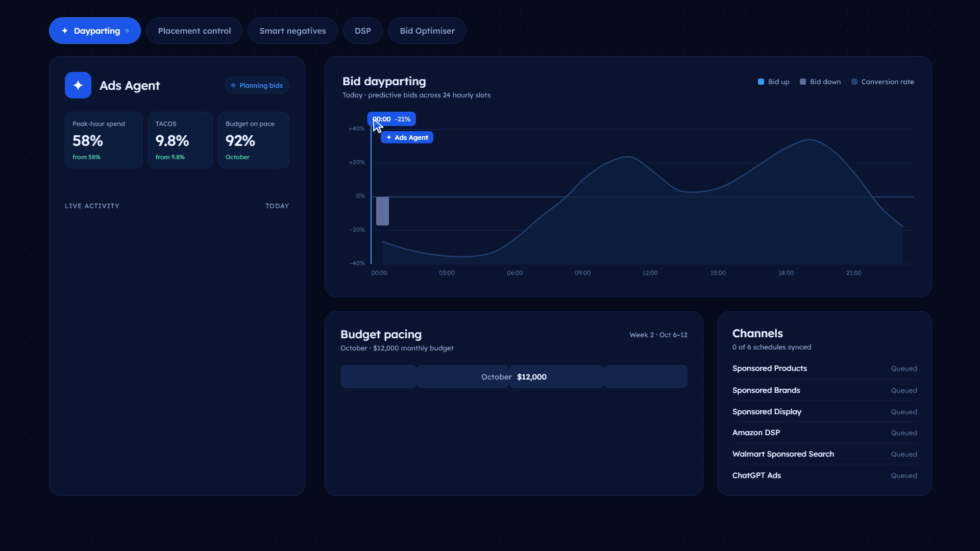Click the Ads Agent chart tooltip label

coord(407,137)
